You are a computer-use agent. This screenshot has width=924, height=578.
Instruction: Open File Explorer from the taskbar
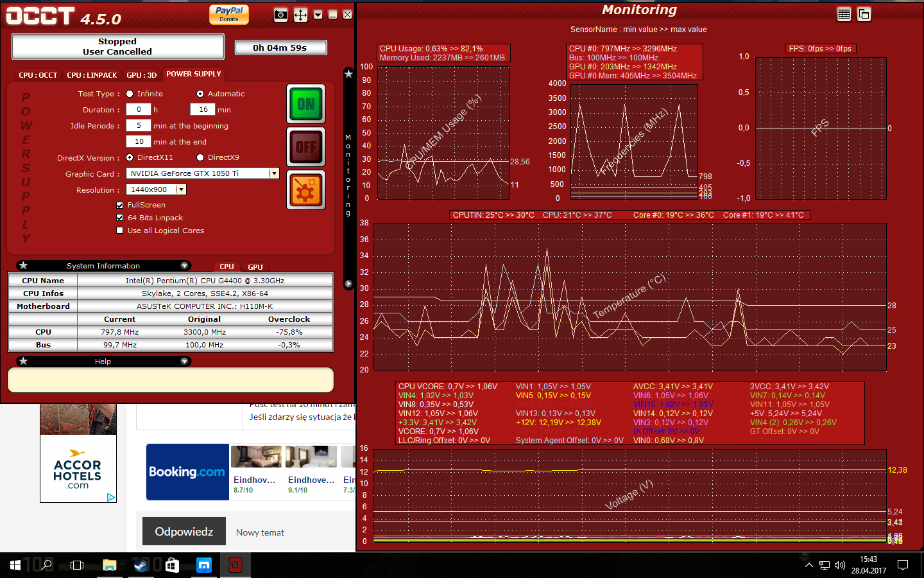109,565
